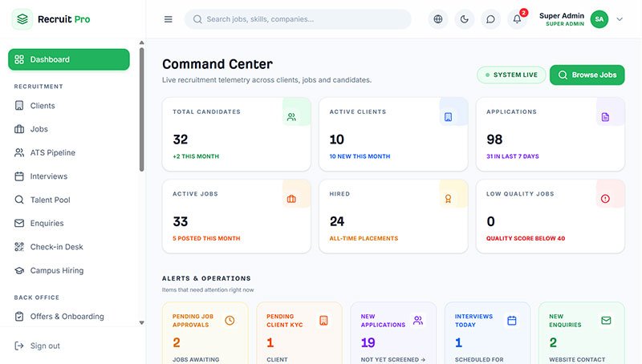The image size is (642, 364).
Task: Click the Interviews Today calendar icon
Action: (x=512, y=320)
